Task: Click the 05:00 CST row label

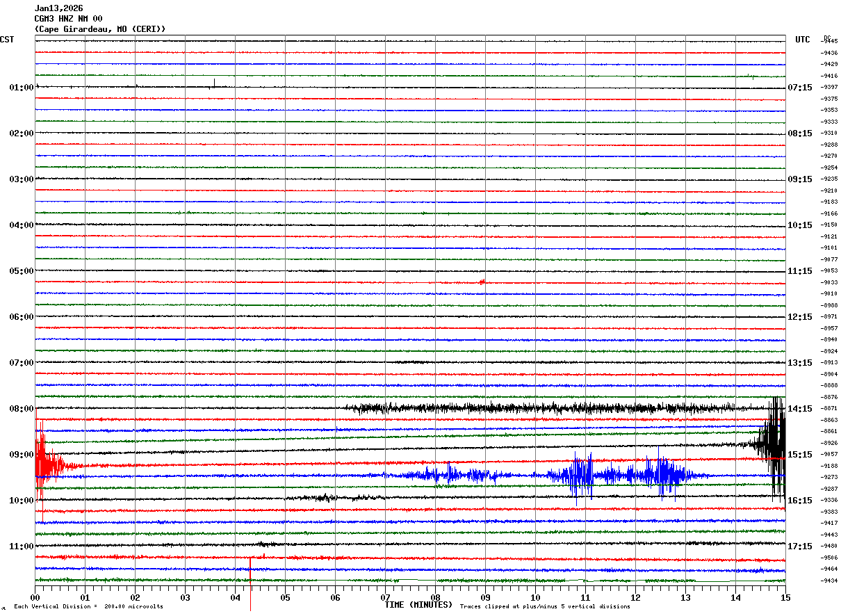Action: point(22,271)
